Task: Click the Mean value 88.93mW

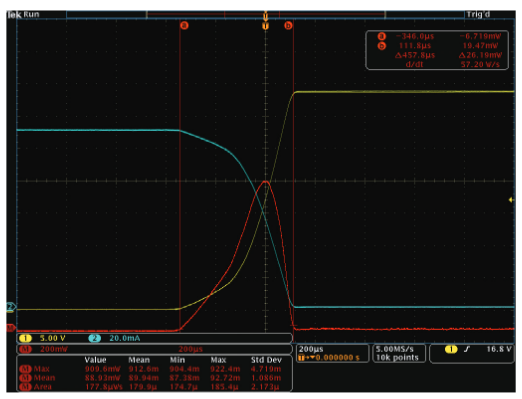Action: (103, 378)
